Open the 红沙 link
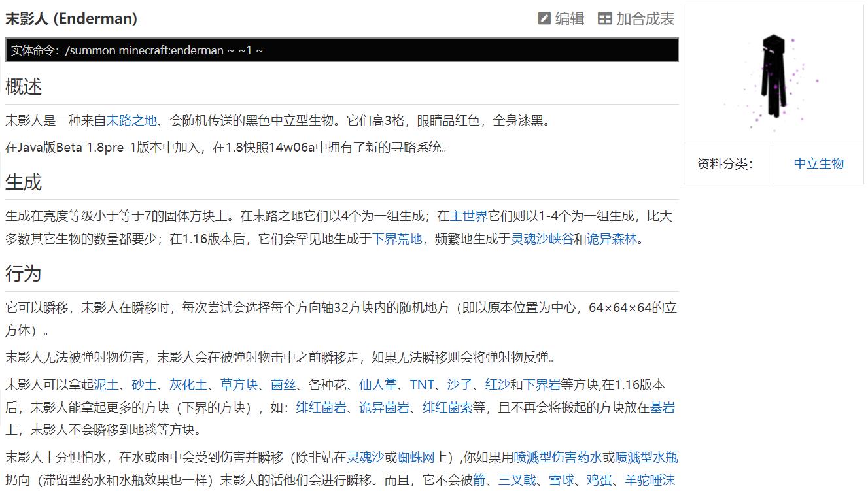868x491 pixels. tap(497, 384)
